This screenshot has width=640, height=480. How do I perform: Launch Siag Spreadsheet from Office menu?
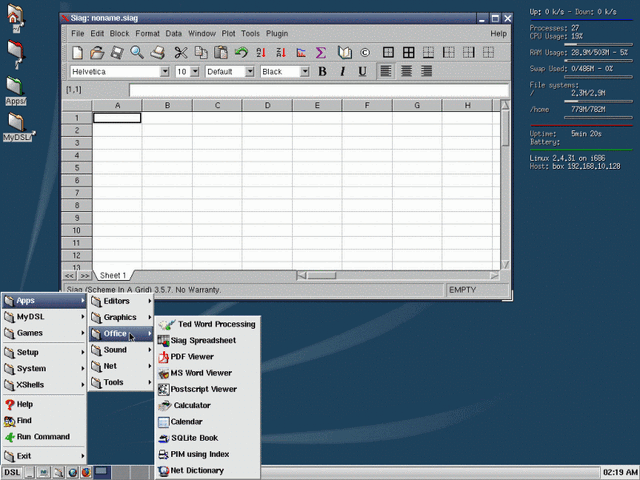pos(207,341)
